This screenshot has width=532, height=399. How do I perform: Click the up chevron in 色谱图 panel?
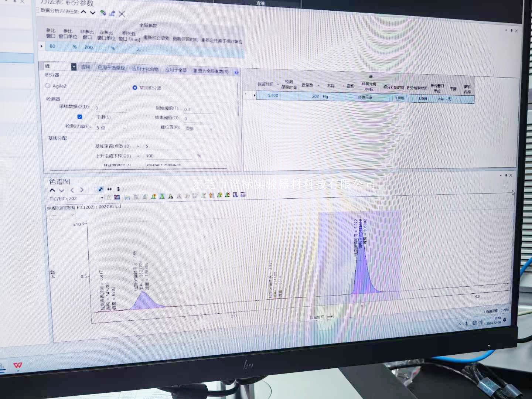pyautogui.click(x=52, y=190)
